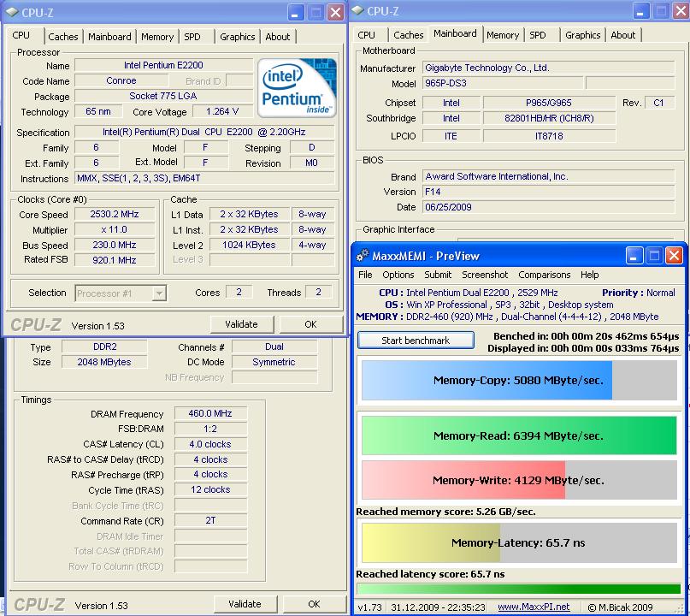The image size is (690, 616).
Task: Click Validate in the upper CPU-Z window
Action: pos(242,324)
